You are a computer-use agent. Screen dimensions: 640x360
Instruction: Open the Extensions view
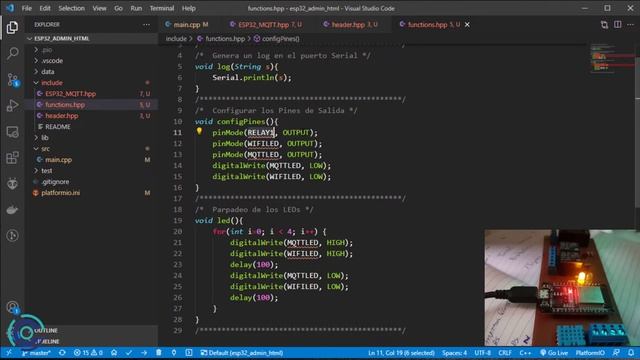pyautogui.click(x=12, y=158)
